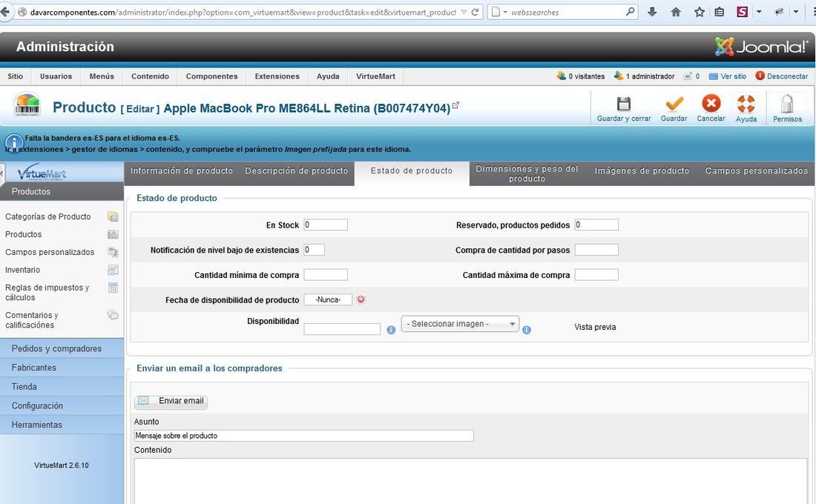Viewport: 816px width, 504px height.
Task: Open the Categorías de Producto link
Action: [x=48, y=216]
